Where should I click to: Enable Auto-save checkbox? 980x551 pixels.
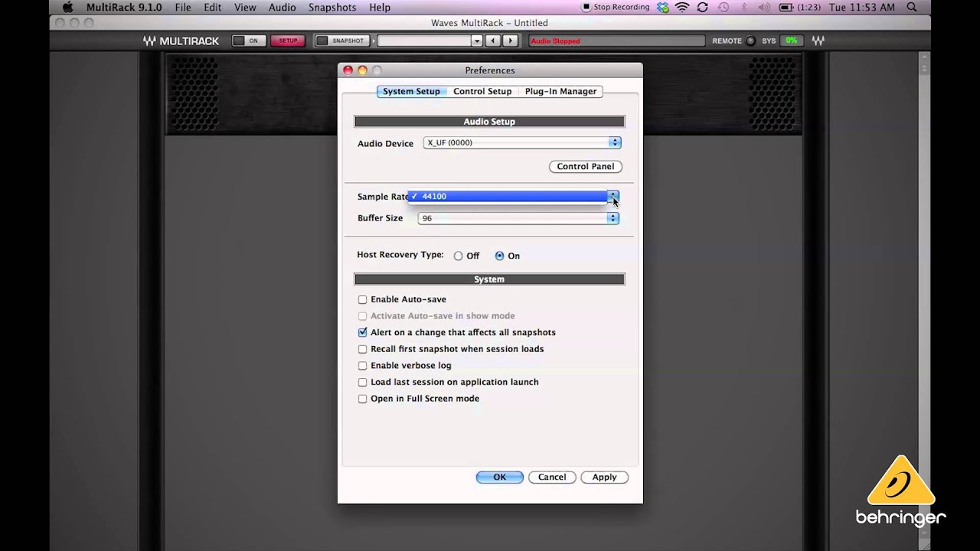click(x=363, y=299)
